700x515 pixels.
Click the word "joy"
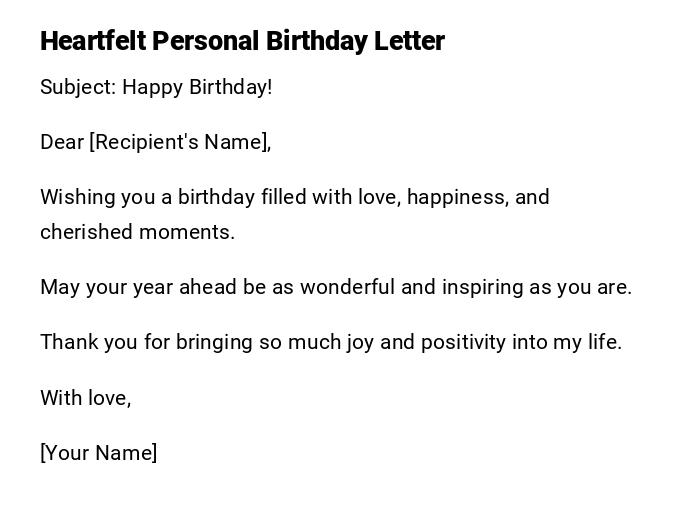pos(361,342)
